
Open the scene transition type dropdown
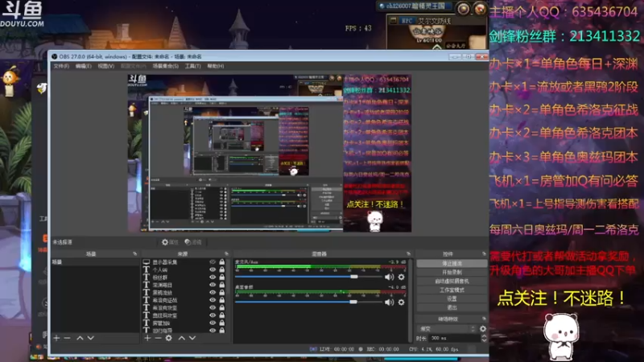(447, 328)
